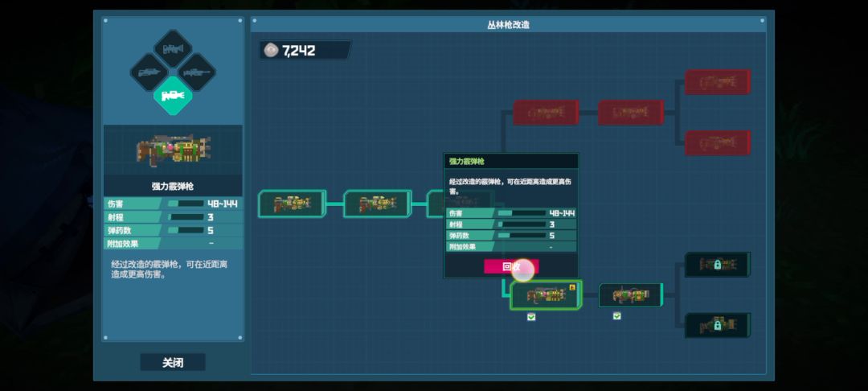Toggle the checkmark under the node beside the equipped one
The image size is (868, 391).
[616, 316]
